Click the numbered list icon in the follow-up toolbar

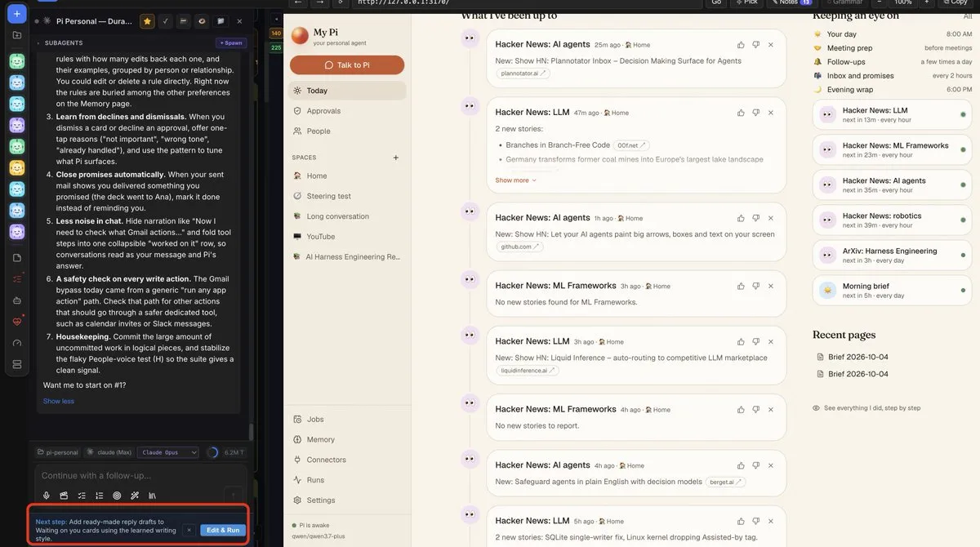point(100,496)
